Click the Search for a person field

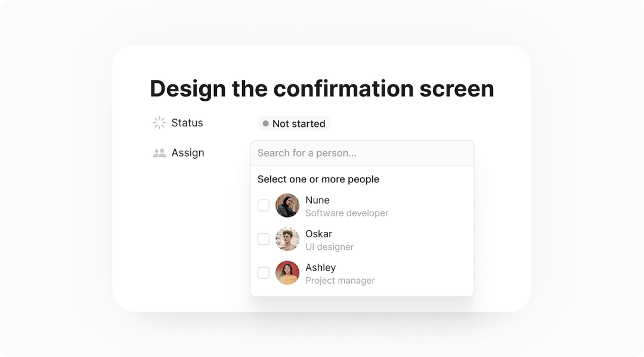tap(363, 153)
